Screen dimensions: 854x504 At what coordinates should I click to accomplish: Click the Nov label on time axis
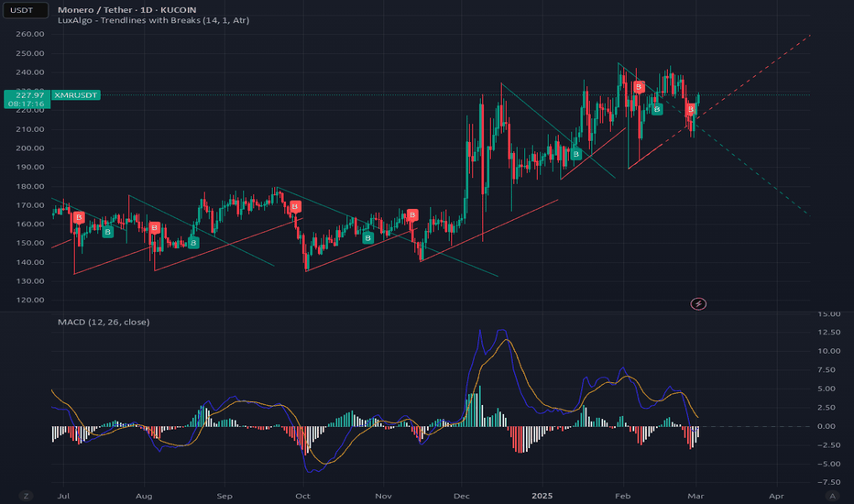click(383, 496)
